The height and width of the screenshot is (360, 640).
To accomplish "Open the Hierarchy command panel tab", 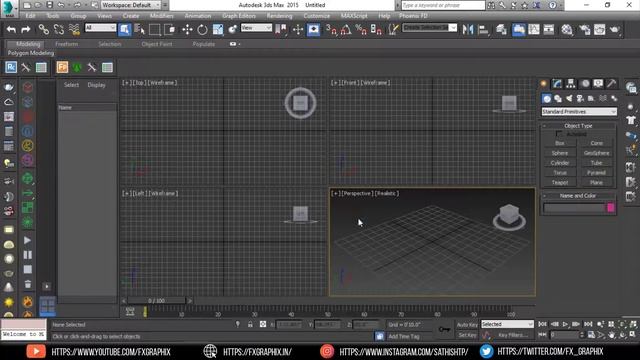I will (571, 84).
